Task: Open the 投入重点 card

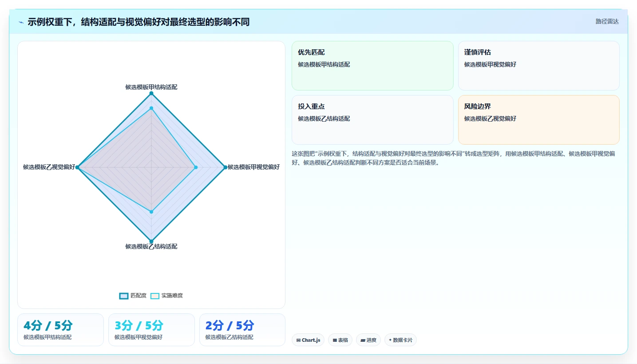Action: pyautogui.click(x=372, y=120)
